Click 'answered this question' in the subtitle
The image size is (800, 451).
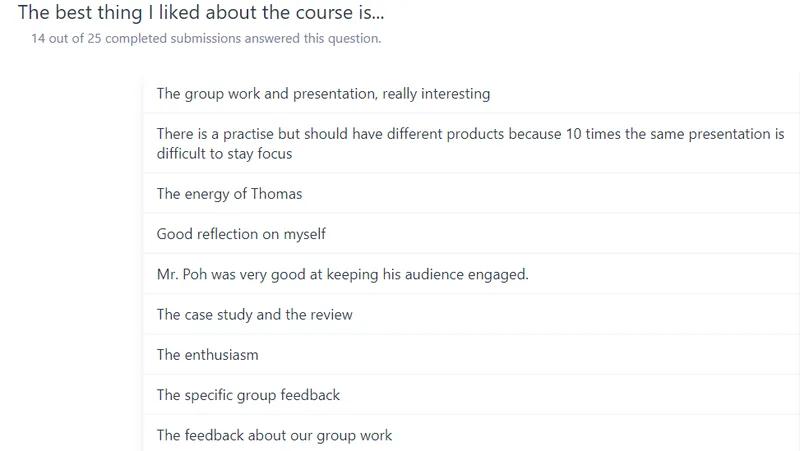[x=313, y=39]
